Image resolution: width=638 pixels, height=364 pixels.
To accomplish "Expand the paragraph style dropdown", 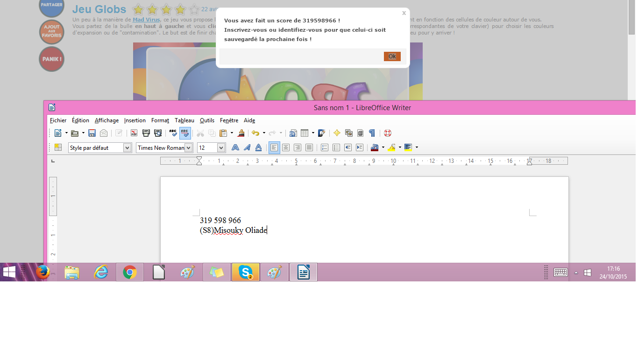I will (127, 148).
